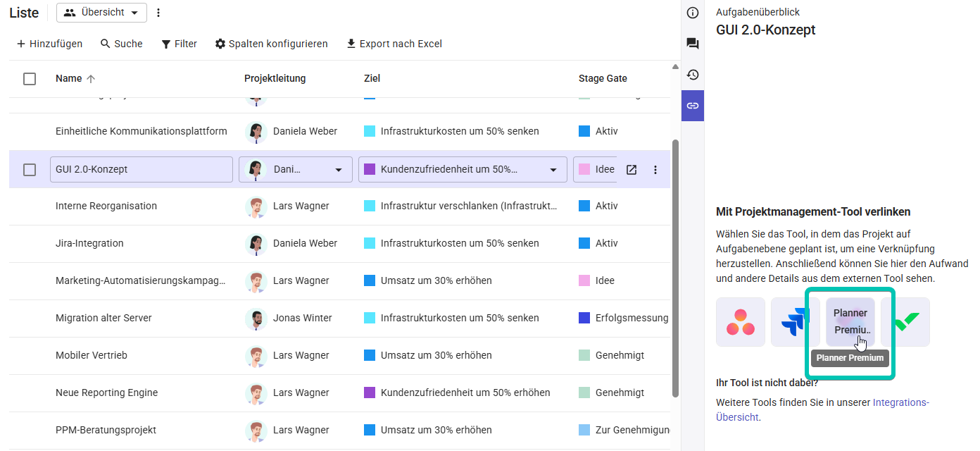Open GUI 2.0-Konzept in external view icon
The width and height of the screenshot is (980, 451).
[x=632, y=169]
